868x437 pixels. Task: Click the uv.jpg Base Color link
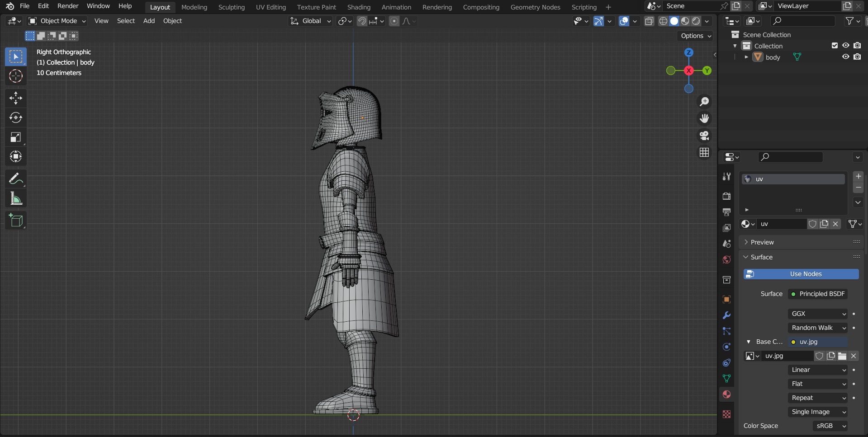[818, 342]
